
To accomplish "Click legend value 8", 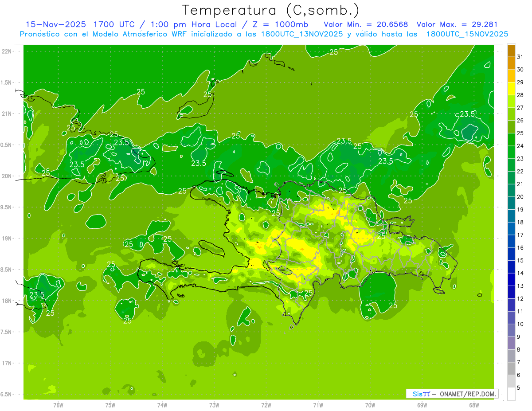I will pyautogui.click(x=519, y=349).
